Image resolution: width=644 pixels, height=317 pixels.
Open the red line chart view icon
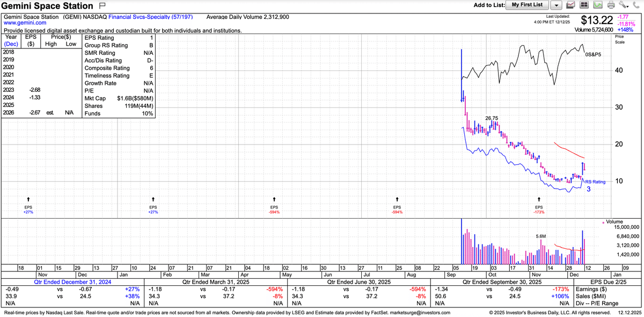point(571,5)
